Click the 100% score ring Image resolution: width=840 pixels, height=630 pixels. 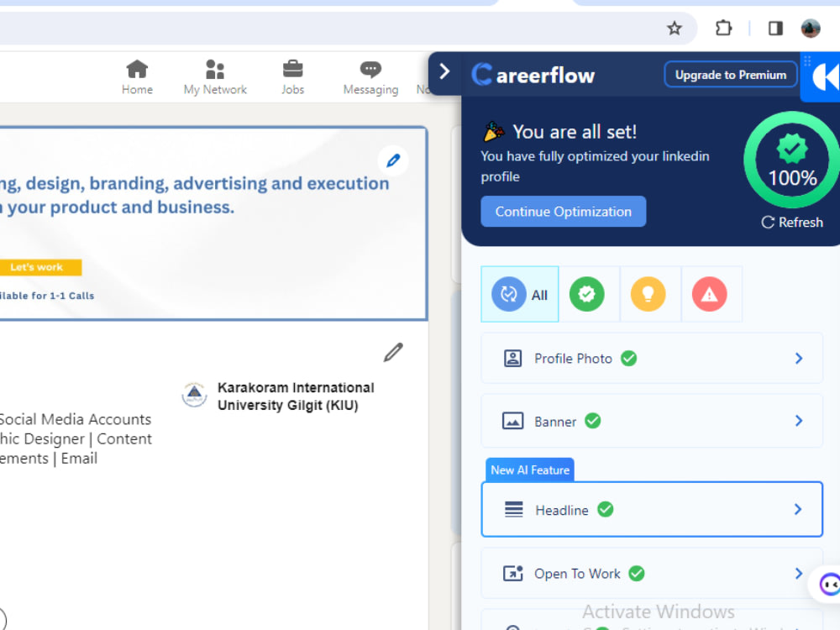(x=792, y=160)
